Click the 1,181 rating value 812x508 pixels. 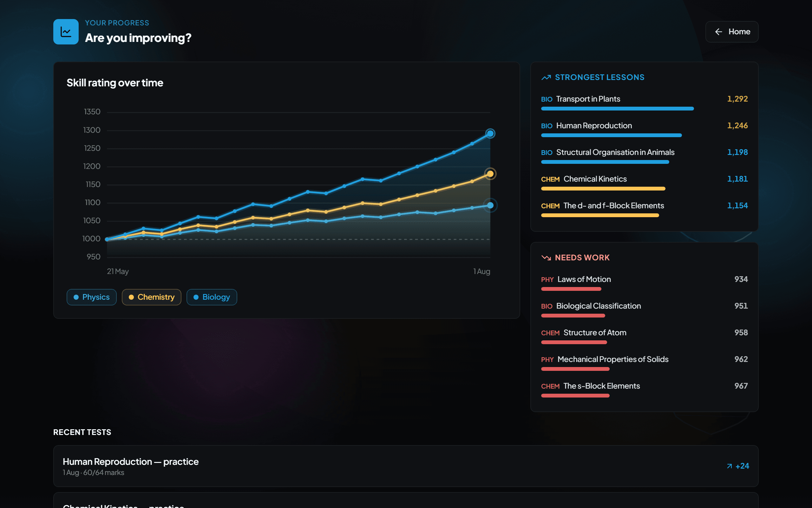737,179
